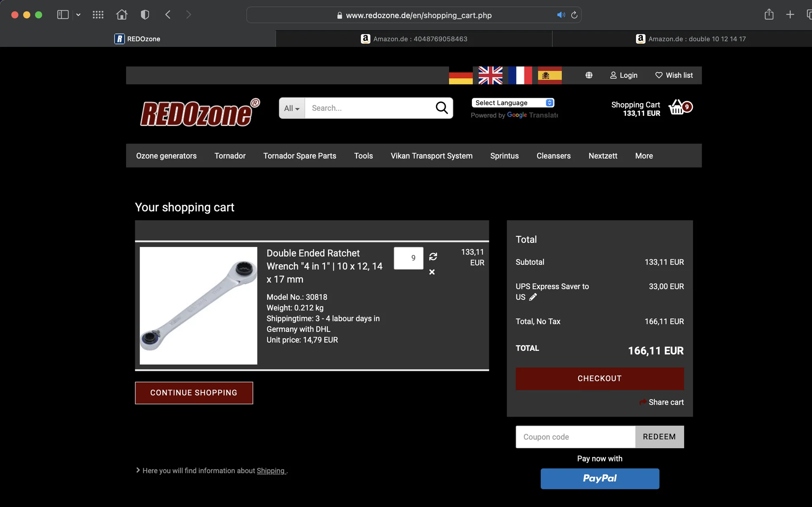Open the Wish list link
812x507 pixels.
click(x=674, y=75)
